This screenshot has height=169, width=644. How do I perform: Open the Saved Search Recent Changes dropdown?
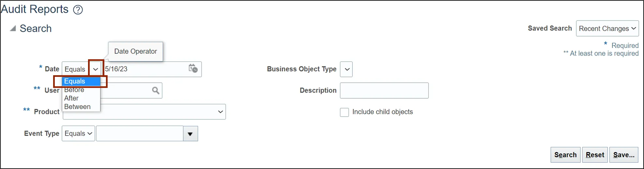(607, 29)
